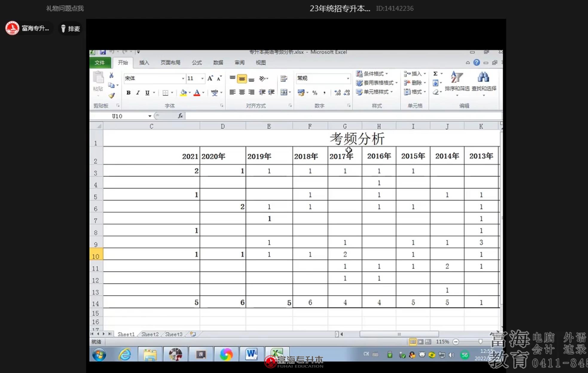The height and width of the screenshot is (373, 588).
Task: Toggle bold formatting in the font group
Action: coord(129,93)
